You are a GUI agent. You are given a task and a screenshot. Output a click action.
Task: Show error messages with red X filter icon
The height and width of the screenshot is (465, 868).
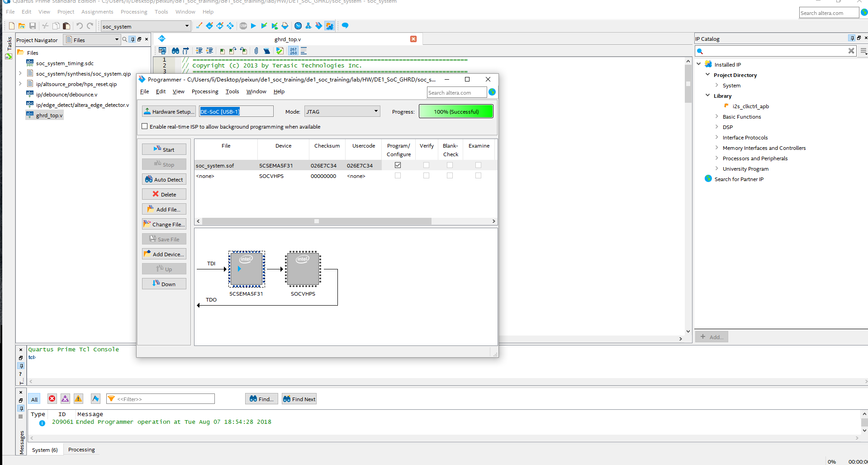click(52, 398)
